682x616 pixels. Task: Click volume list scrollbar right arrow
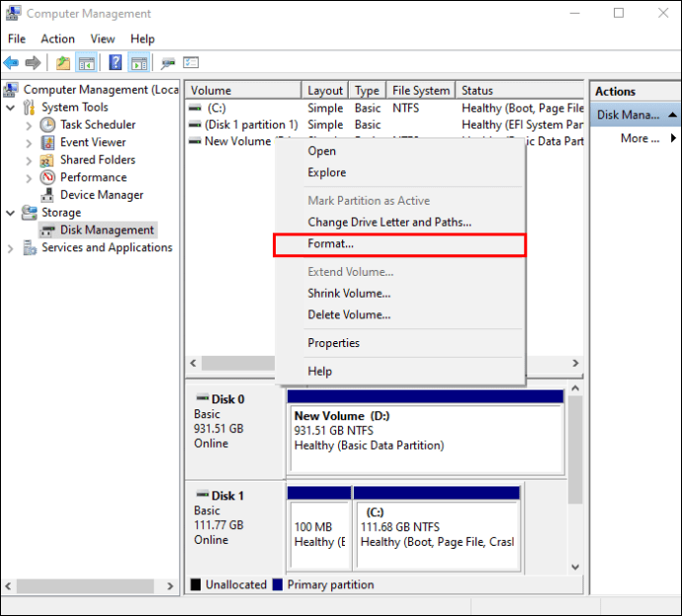point(576,363)
